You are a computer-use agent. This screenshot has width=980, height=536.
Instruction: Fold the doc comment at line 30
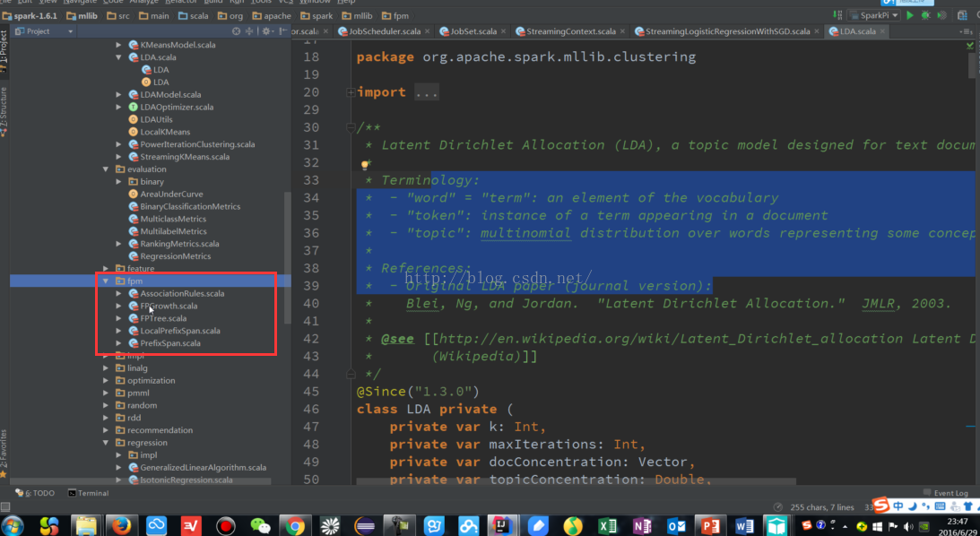point(351,127)
